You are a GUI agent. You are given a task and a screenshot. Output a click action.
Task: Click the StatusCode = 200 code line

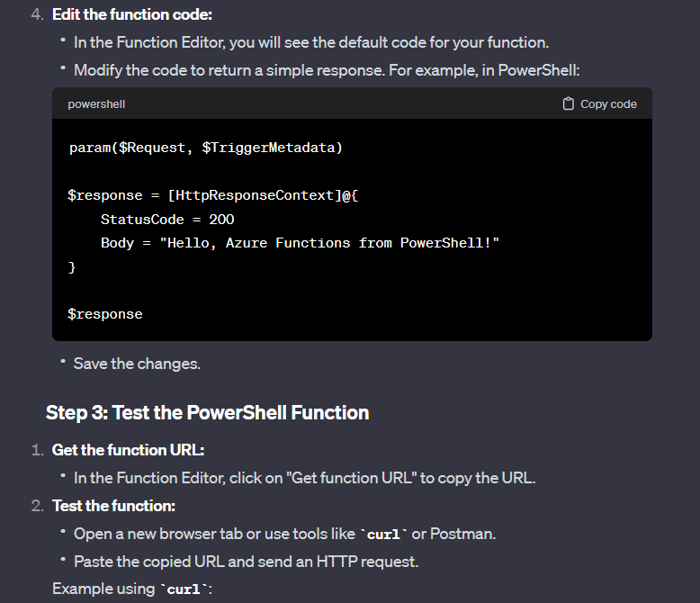click(x=167, y=220)
